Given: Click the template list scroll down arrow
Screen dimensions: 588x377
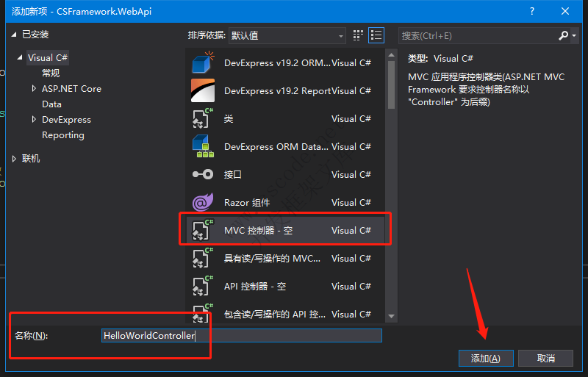Looking at the screenshot, I should click(391, 316).
